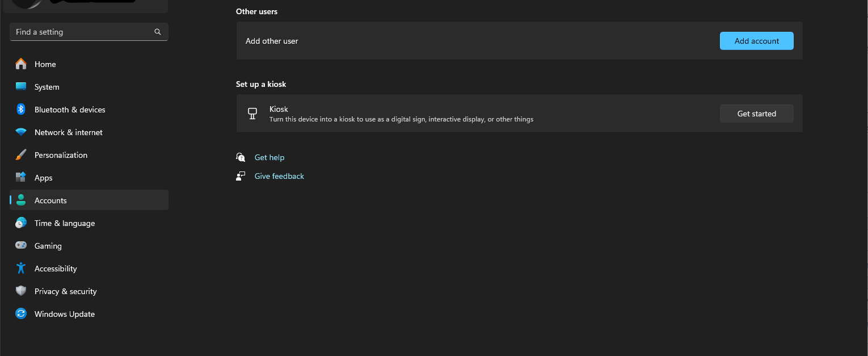Go to Windows Update settings page
The width and height of the screenshot is (868, 356).
tap(64, 314)
